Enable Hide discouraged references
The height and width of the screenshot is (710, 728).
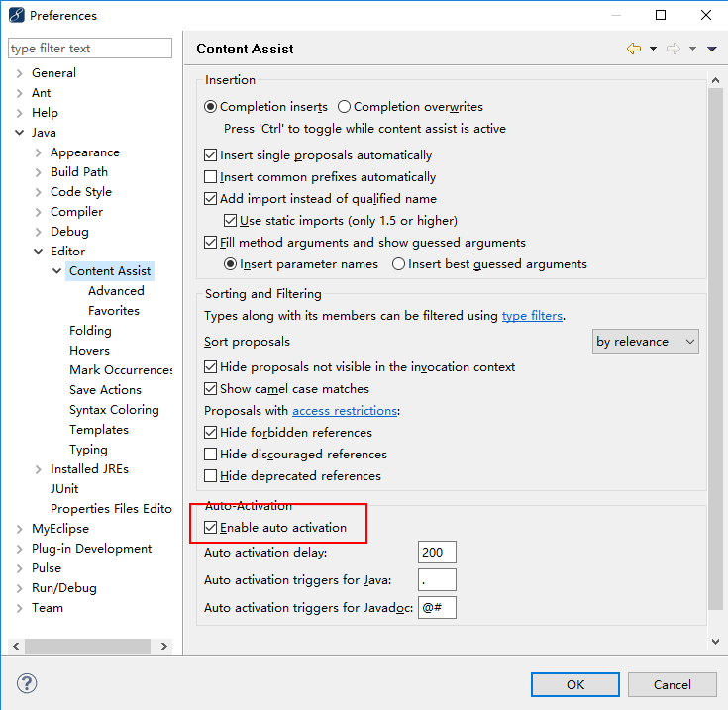click(x=210, y=455)
